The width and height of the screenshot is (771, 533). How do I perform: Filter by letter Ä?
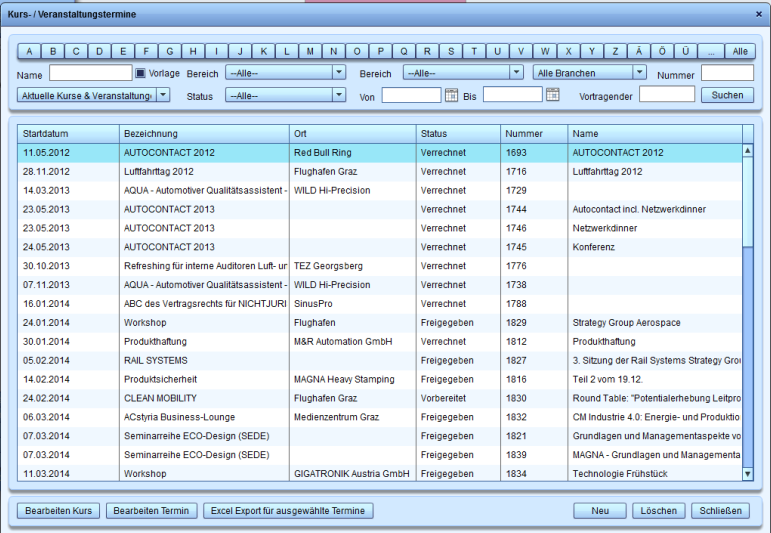[638, 51]
